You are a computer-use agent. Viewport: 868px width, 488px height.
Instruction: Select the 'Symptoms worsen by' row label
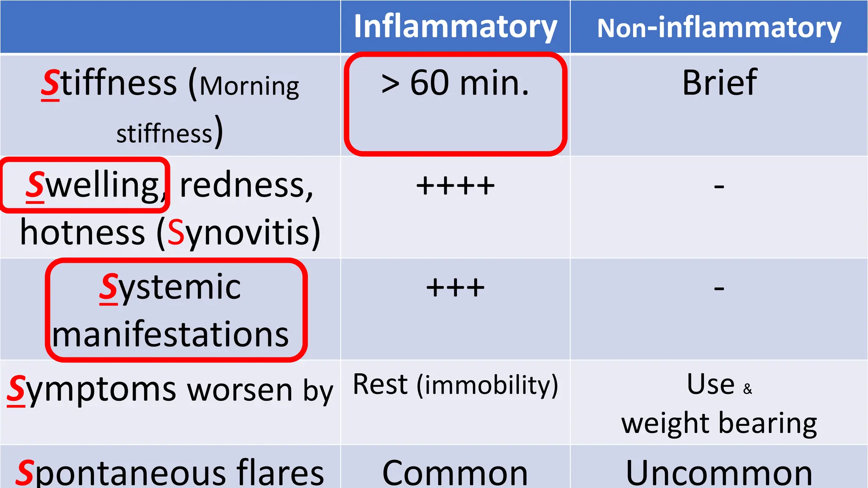(x=170, y=390)
